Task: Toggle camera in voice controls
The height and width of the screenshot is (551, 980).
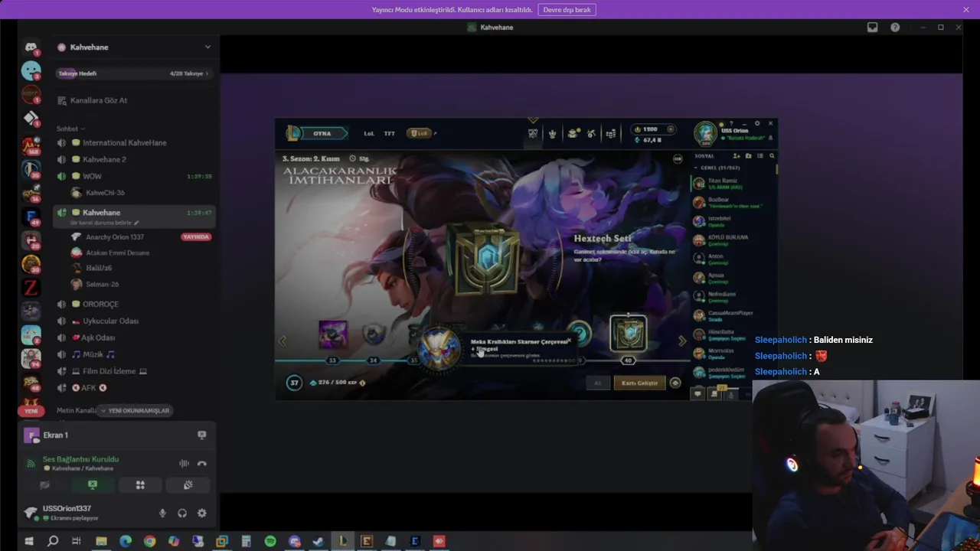Action: coord(45,484)
